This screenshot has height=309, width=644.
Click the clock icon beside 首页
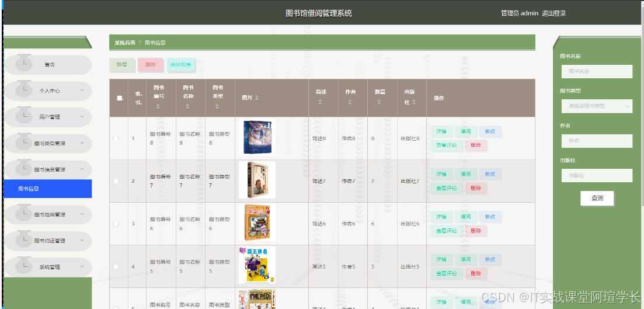[24, 63]
